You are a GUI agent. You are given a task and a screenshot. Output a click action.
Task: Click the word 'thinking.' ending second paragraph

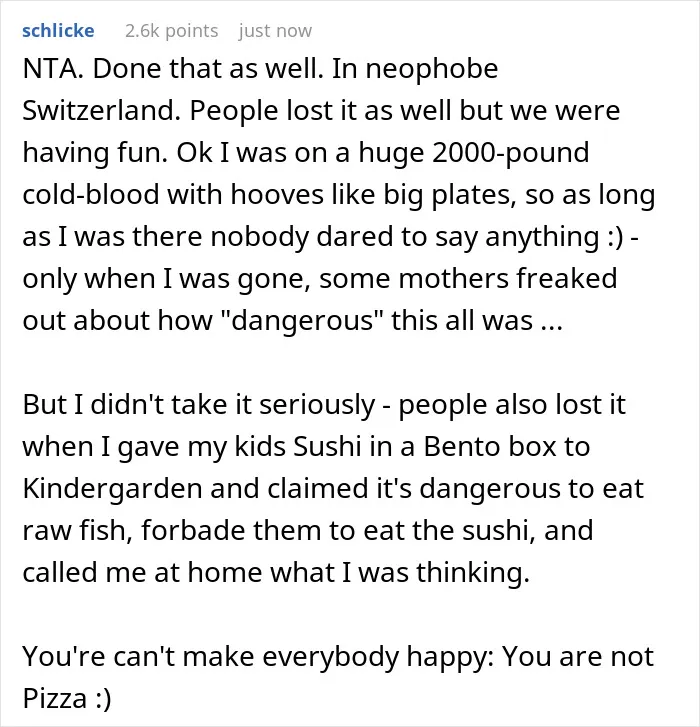point(472,572)
